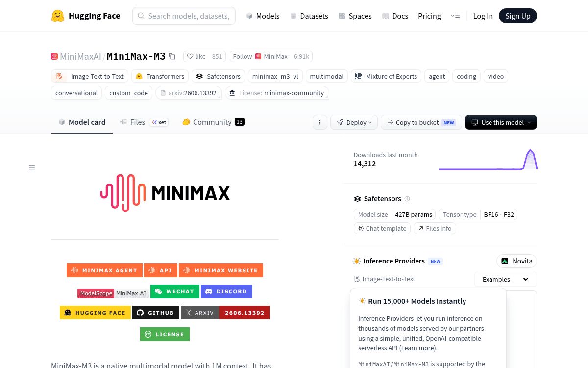
Task: Expand the Examples dropdown
Action: [506, 279]
